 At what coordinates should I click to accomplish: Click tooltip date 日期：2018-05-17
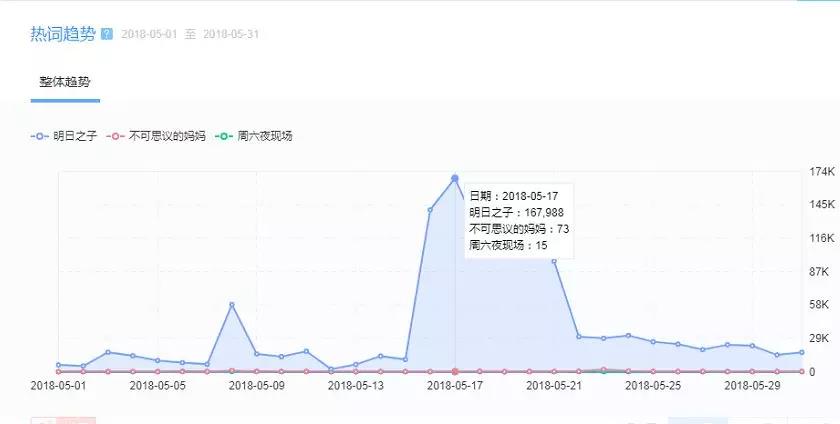(514, 196)
